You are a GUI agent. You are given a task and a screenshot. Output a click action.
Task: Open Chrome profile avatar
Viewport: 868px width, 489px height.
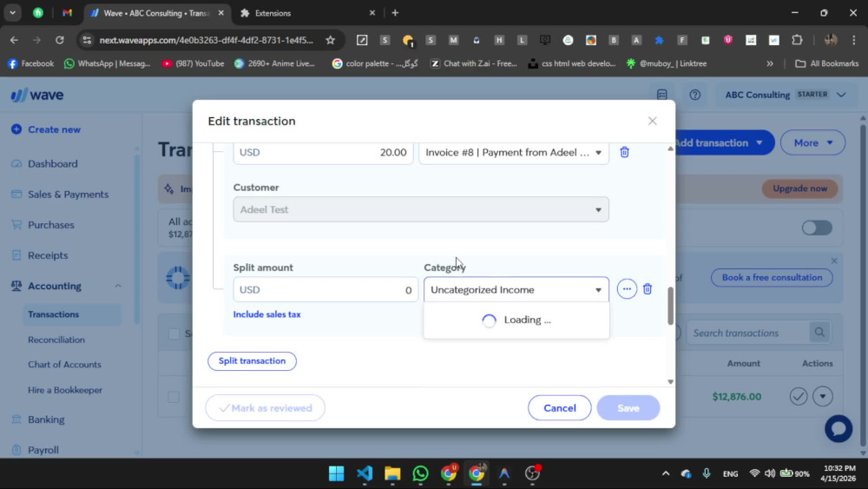click(831, 40)
